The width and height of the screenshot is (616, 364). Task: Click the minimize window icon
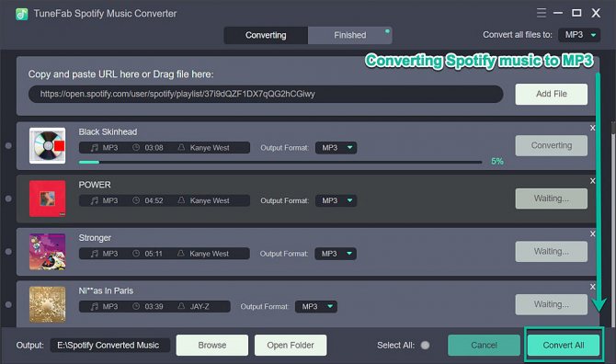click(x=558, y=13)
